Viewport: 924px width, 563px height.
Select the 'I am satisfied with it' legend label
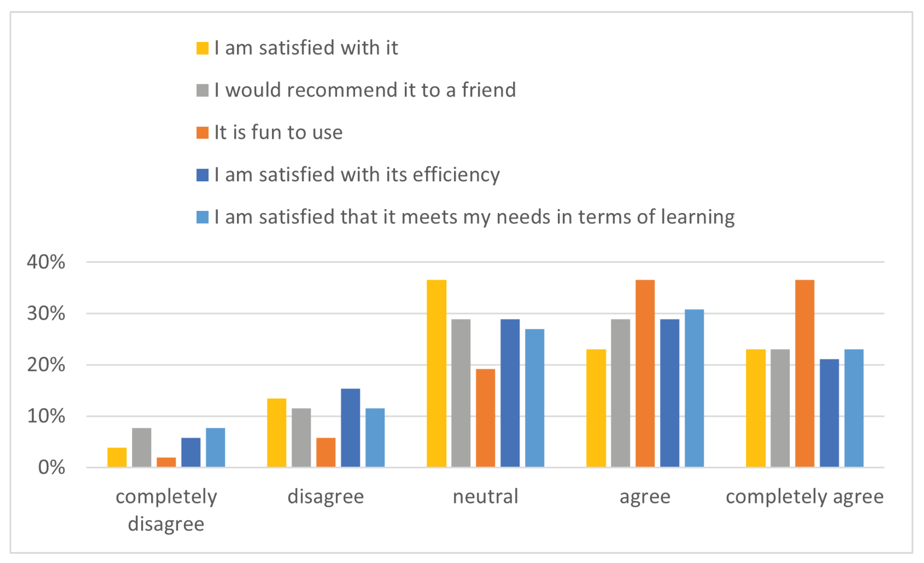pyautogui.click(x=306, y=48)
